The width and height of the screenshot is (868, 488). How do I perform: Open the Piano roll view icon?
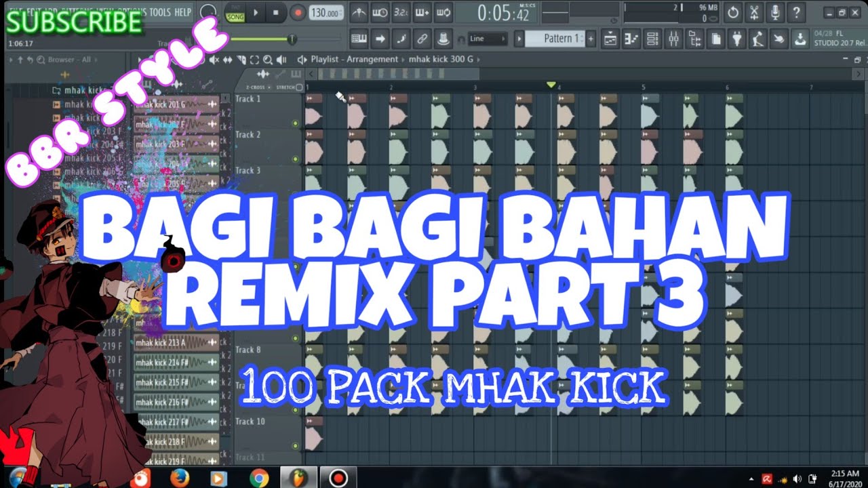point(631,39)
